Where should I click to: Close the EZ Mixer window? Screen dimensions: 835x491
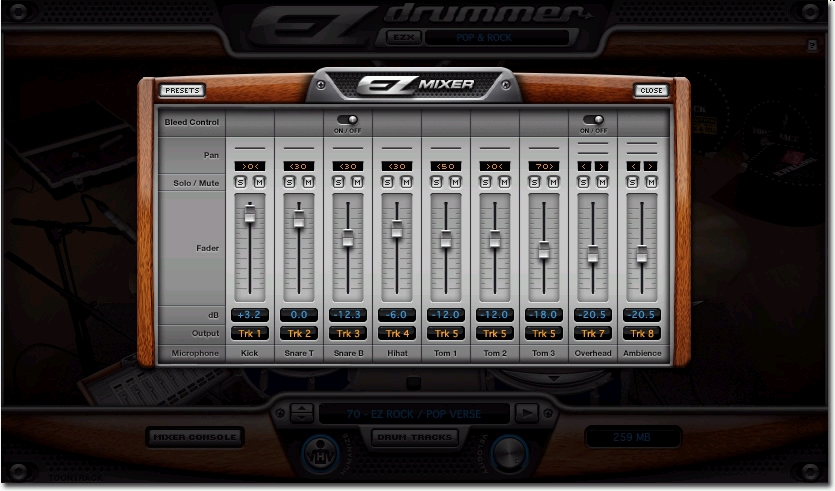click(x=651, y=91)
